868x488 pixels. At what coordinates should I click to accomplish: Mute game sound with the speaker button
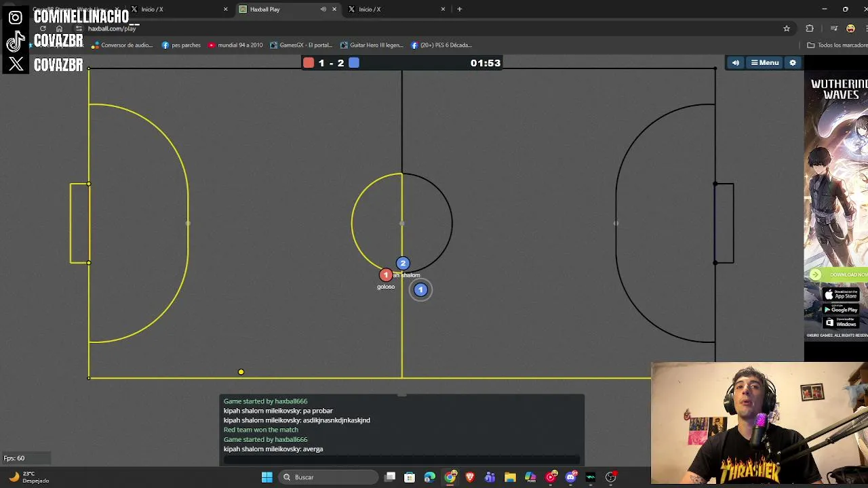pos(736,63)
